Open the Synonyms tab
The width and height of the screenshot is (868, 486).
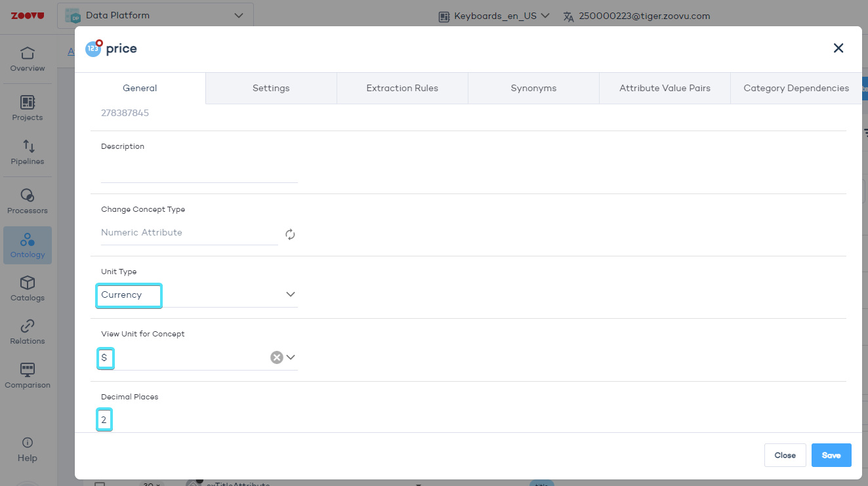533,88
